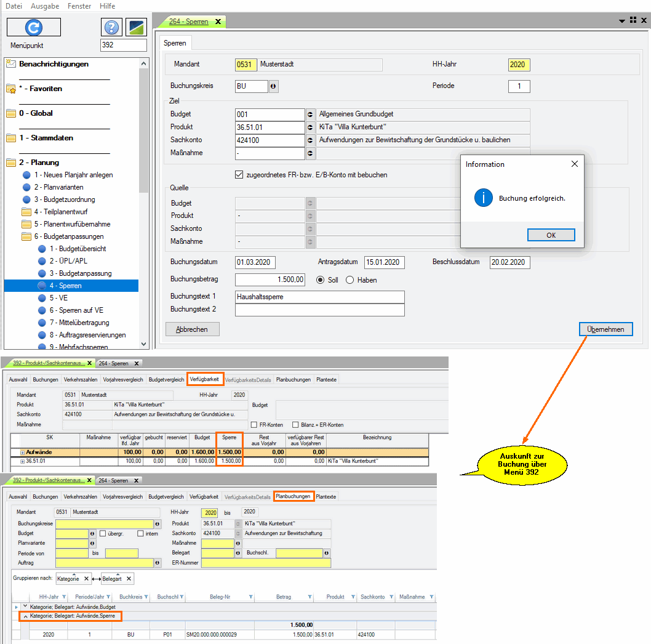Click the Übernehmen button
The height and width of the screenshot is (644, 651).
pyautogui.click(x=605, y=329)
